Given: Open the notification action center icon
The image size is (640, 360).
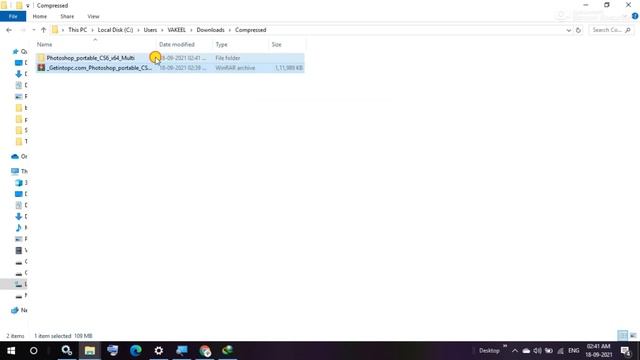Looking at the screenshot, I should click(625, 351).
